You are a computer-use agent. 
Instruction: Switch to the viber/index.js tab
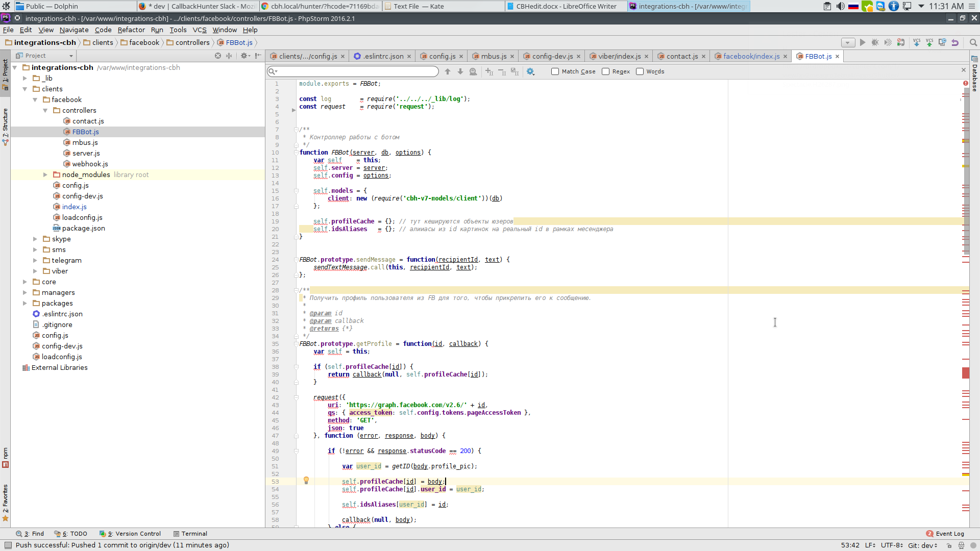click(x=620, y=56)
